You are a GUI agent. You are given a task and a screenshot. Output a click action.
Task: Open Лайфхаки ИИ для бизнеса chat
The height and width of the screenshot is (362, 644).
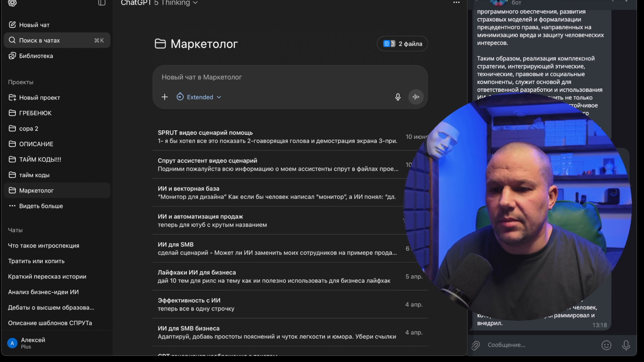point(290,277)
